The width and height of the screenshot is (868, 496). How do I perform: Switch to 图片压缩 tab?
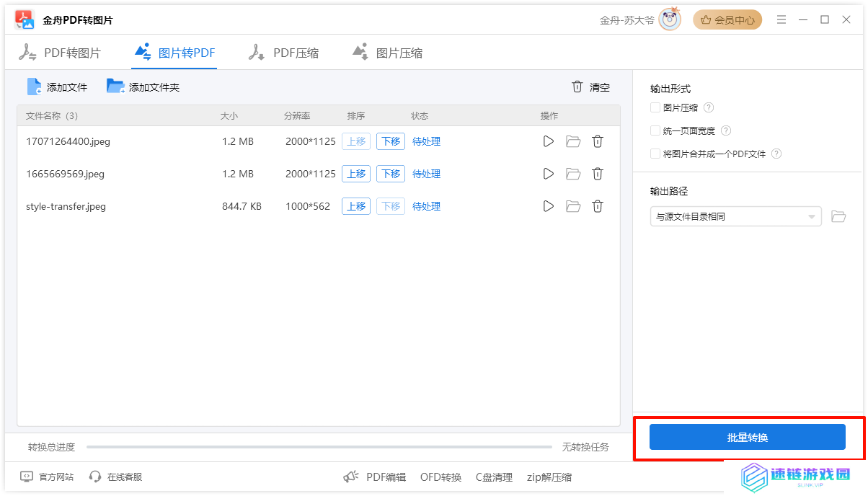click(x=387, y=53)
